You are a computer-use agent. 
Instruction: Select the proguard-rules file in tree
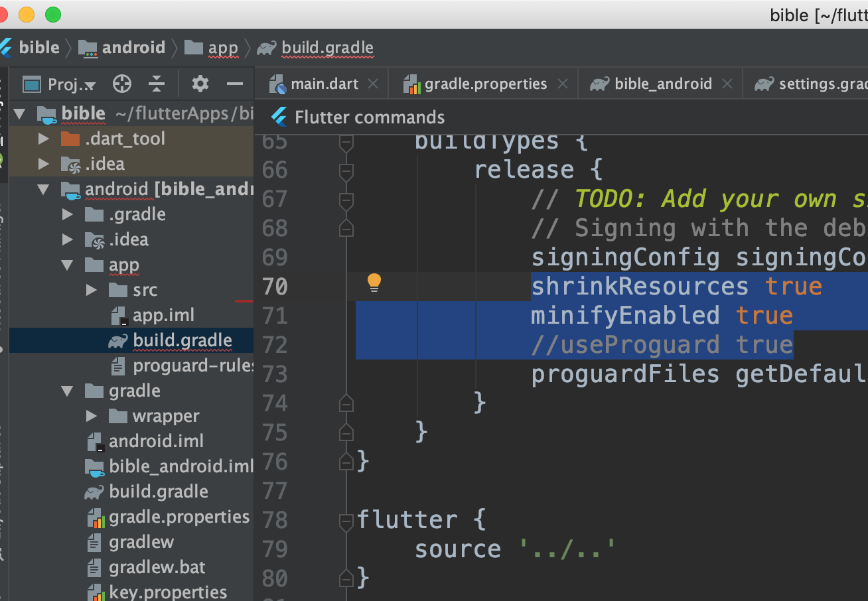coord(192,366)
